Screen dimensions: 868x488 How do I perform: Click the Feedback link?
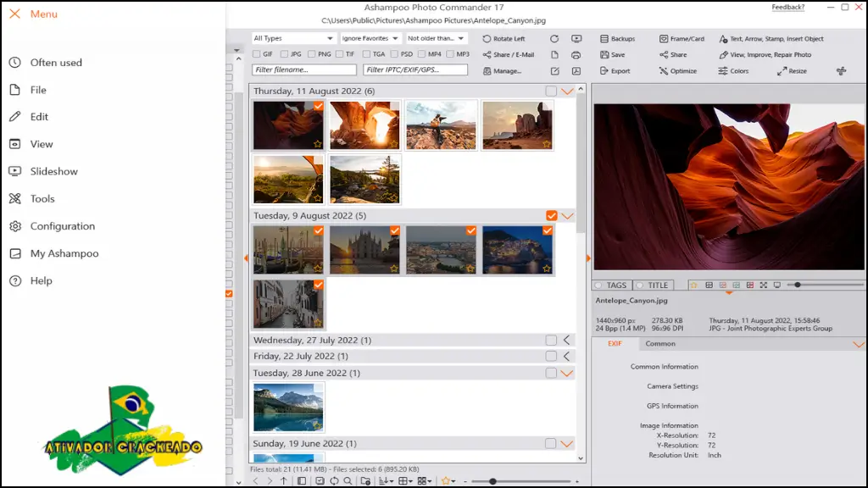pyautogui.click(x=787, y=6)
